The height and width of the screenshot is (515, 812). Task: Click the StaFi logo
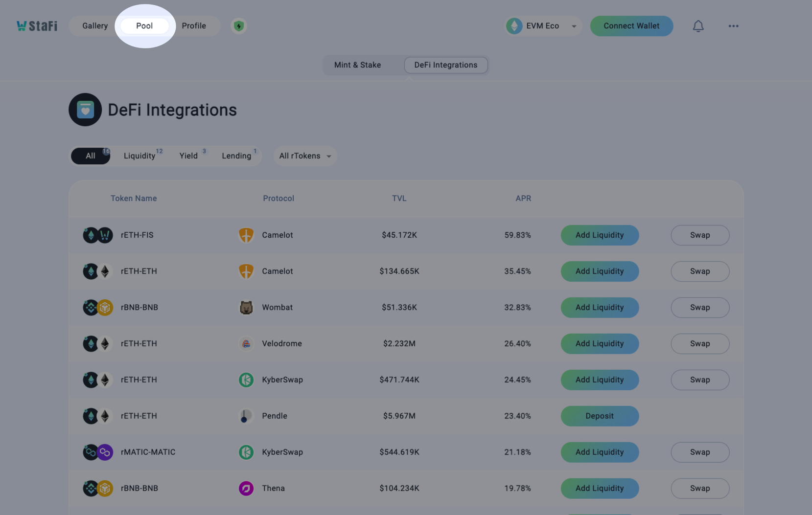(37, 26)
